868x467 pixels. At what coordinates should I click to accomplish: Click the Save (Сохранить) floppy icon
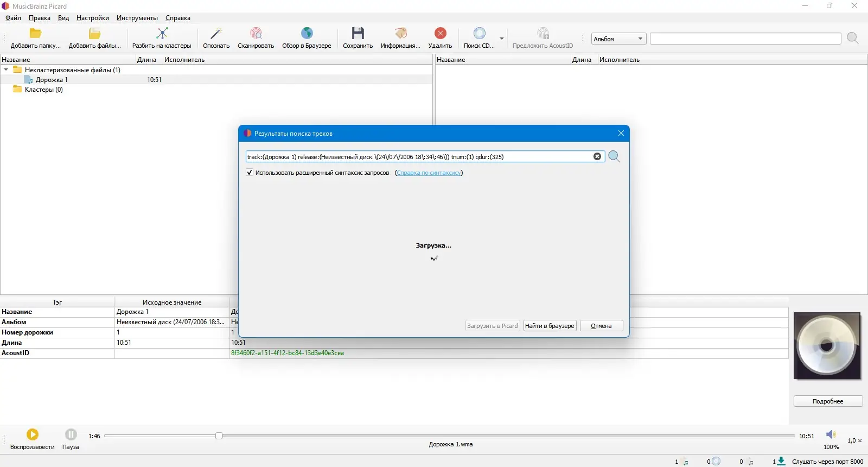[x=358, y=34]
